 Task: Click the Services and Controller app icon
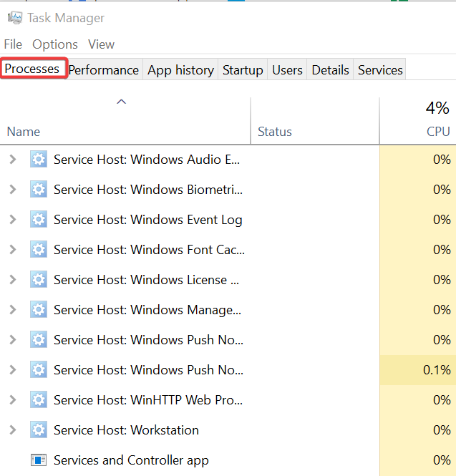click(x=39, y=460)
